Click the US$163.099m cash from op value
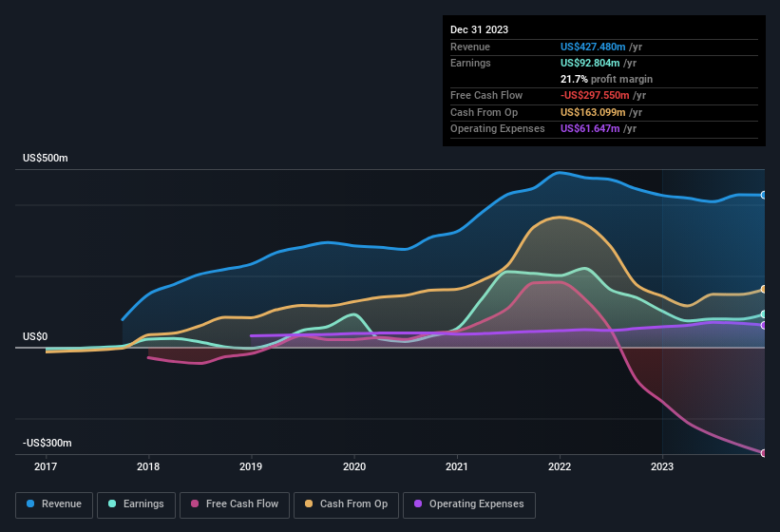Image resolution: width=780 pixels, height=532 pixels. [593, 112]
